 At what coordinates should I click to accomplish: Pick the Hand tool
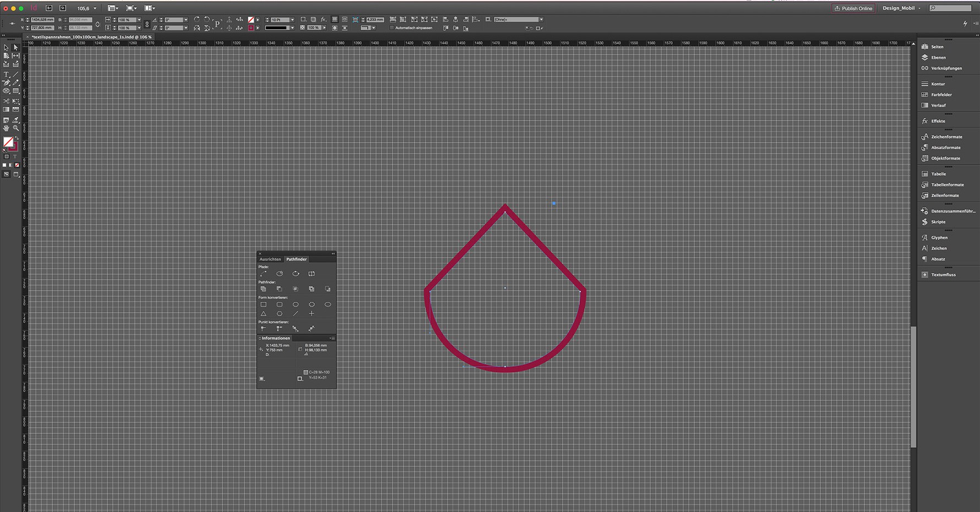6,128
